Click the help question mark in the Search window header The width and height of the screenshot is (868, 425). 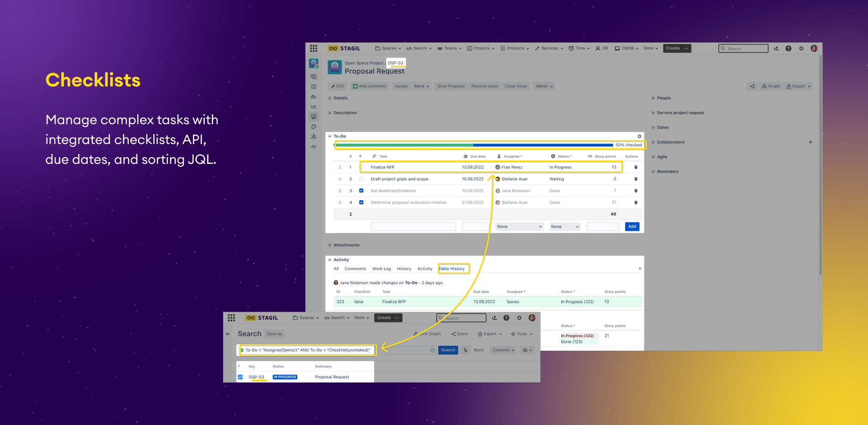[x=506, y=318]
